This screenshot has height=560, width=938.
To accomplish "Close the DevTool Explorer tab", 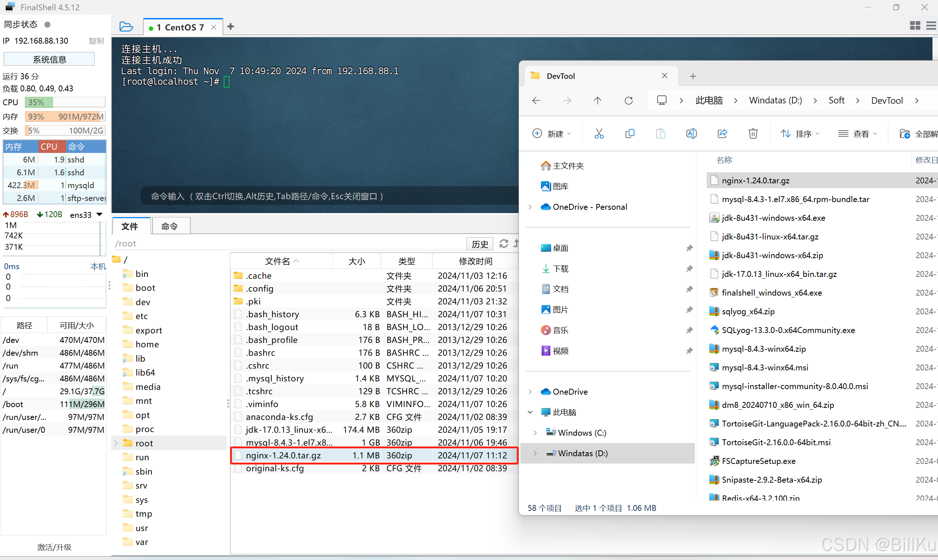I will click(664, 76).
